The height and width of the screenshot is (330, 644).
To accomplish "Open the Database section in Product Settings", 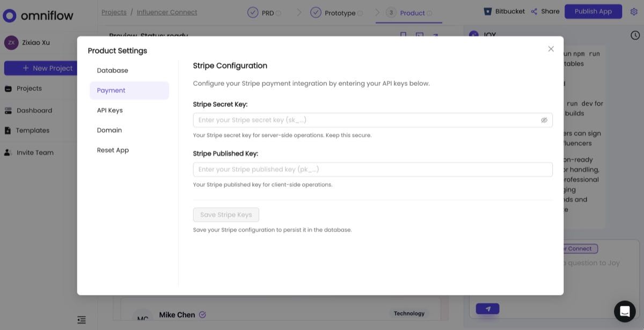I will (113, 70).
